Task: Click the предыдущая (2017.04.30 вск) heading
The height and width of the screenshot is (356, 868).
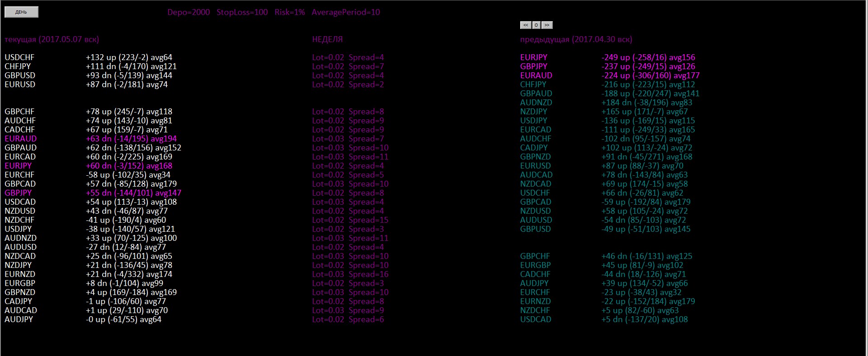Action: point(576,39)
